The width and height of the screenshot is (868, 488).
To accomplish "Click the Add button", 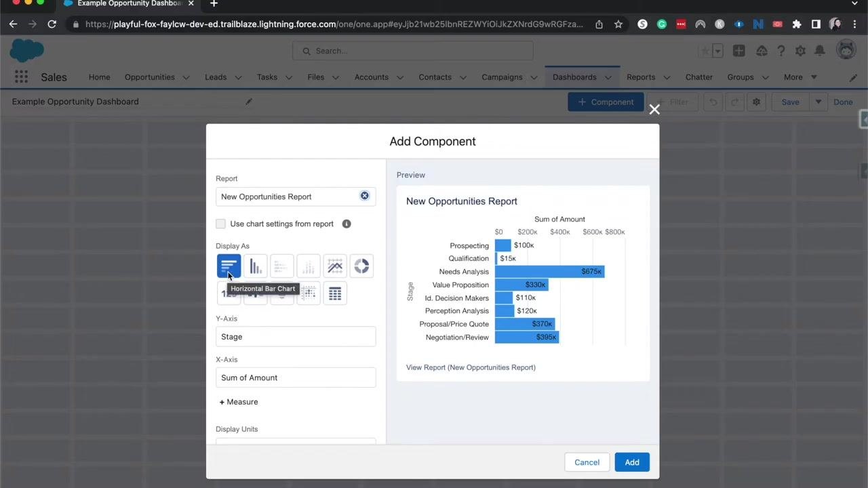I will click(x=632, y=462).
